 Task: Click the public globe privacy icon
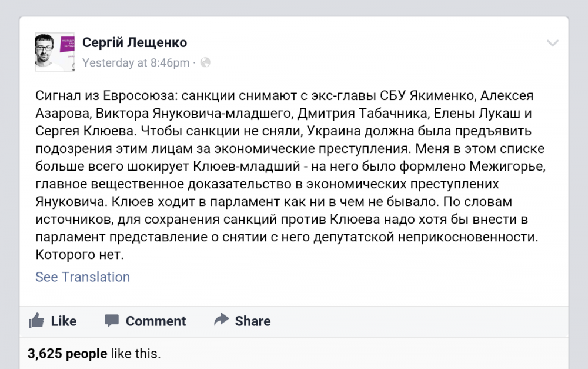click(205, 62)
